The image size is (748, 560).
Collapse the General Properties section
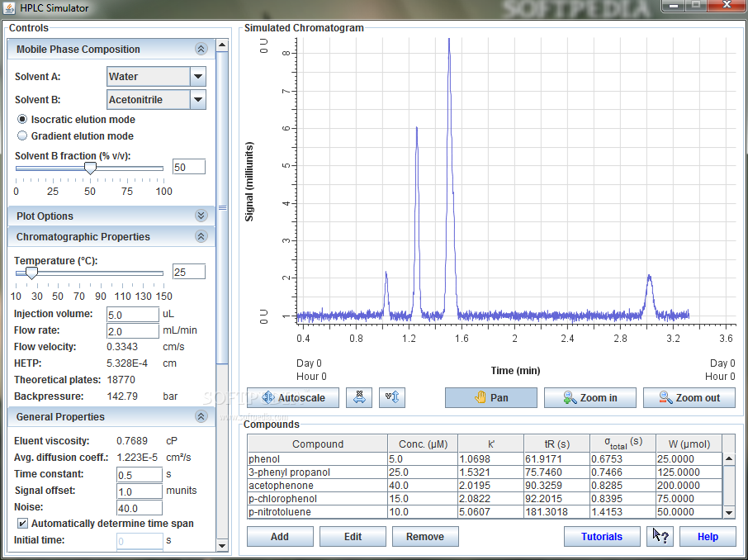(x=201, y=417)
